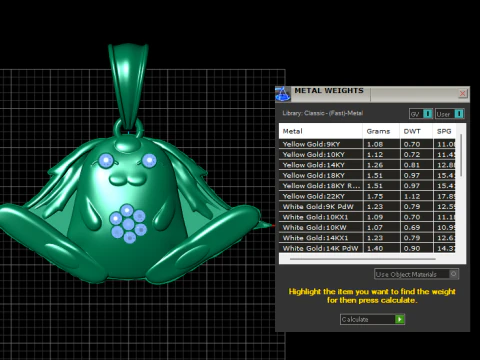
Task: Click the SPG column header
Action: (444, 131)
